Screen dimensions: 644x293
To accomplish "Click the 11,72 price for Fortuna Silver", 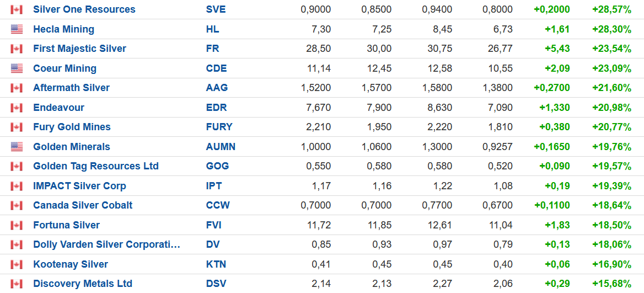I will pos(319,225).
